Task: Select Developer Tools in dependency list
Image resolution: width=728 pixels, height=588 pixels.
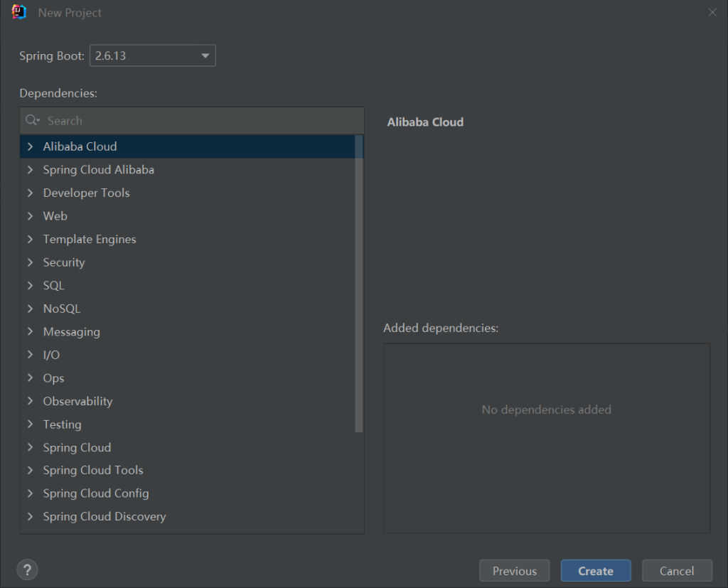Action: point(86,193)
